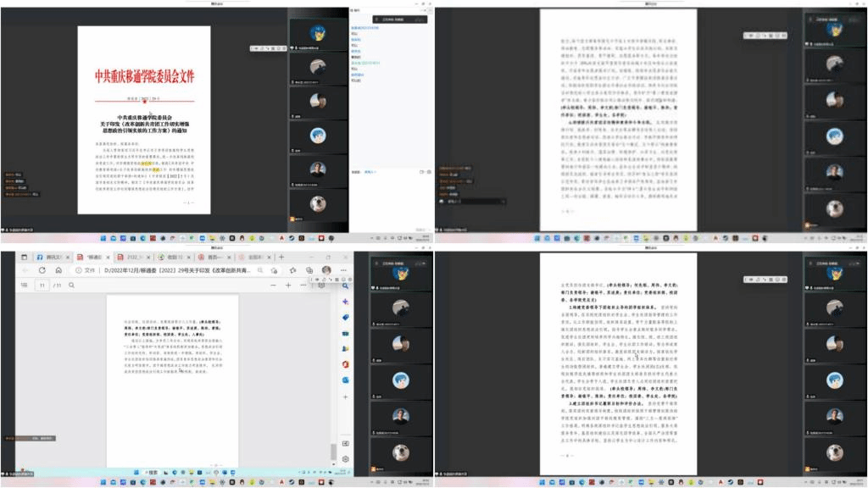Open the settings gear in Edge sidebar

click(346, 458)
